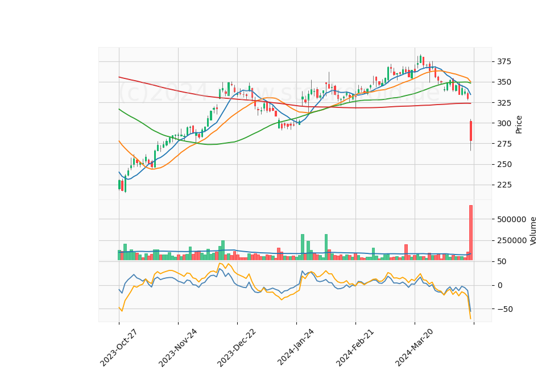Click the Volume axis title
Viewport: 546px width, 392px height.
(x=533, y=231)
